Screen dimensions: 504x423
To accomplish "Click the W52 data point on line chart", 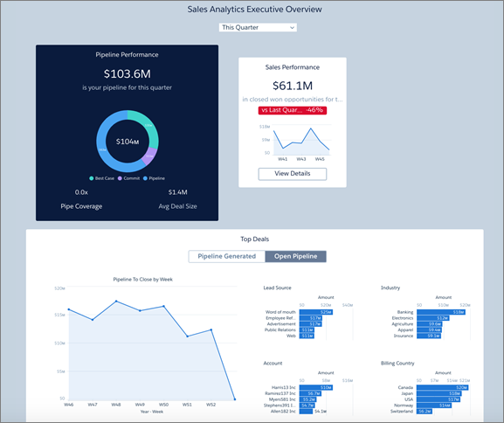I will [x=211, y=329].
